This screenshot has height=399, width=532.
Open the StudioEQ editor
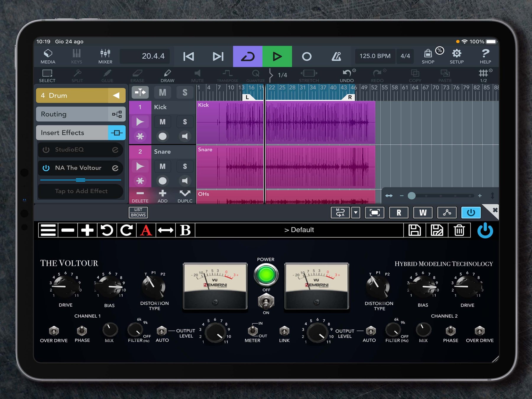pyautogui.click(x=115, y=150)
